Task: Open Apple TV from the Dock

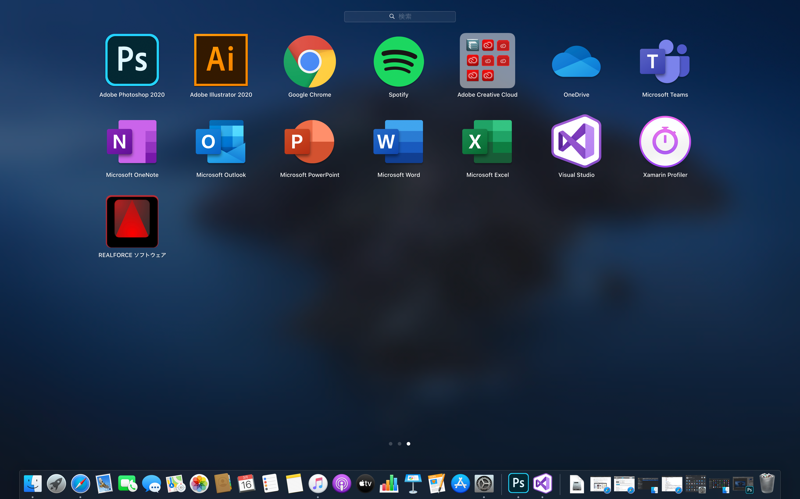Action: coord(365,483)
